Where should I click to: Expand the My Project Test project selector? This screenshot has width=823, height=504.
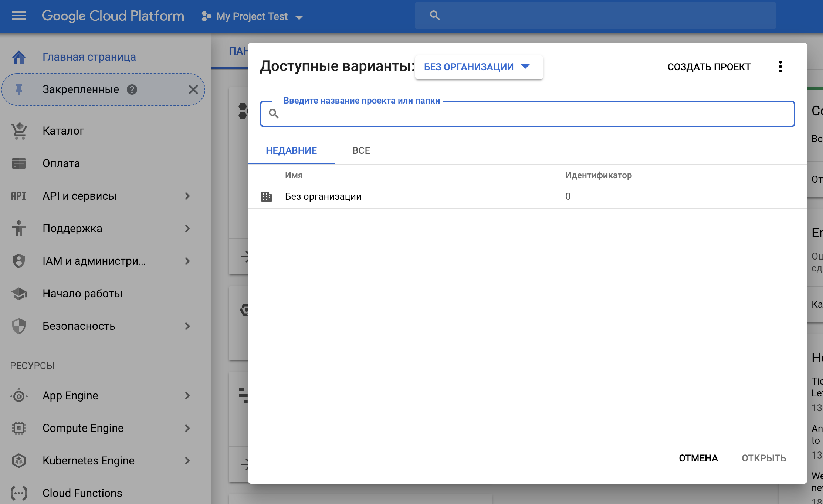coord(252,16)
